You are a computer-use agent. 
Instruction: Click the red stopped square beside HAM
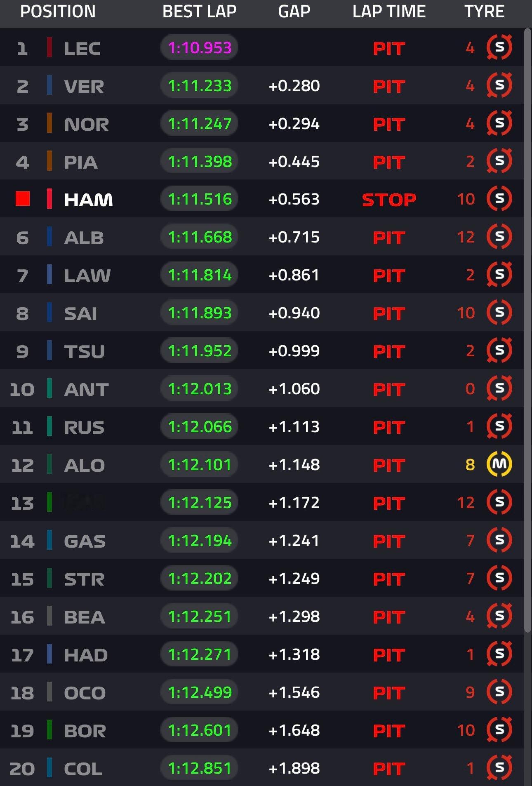point(23,199)
